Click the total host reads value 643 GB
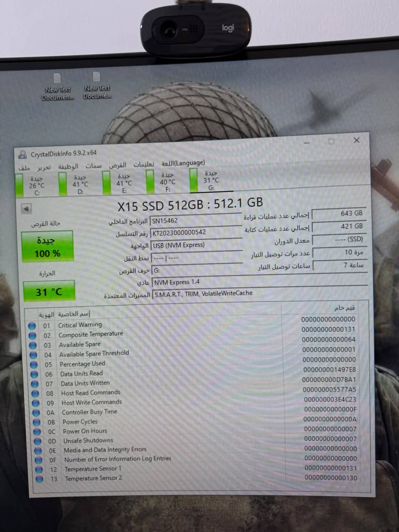 point(339,214)
